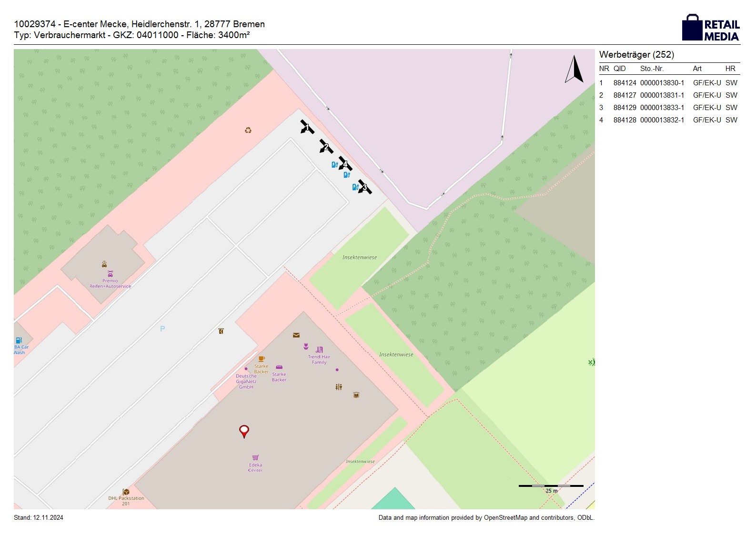
Task: Click the restroom icon inside the building
Action: tap(338, 387)
